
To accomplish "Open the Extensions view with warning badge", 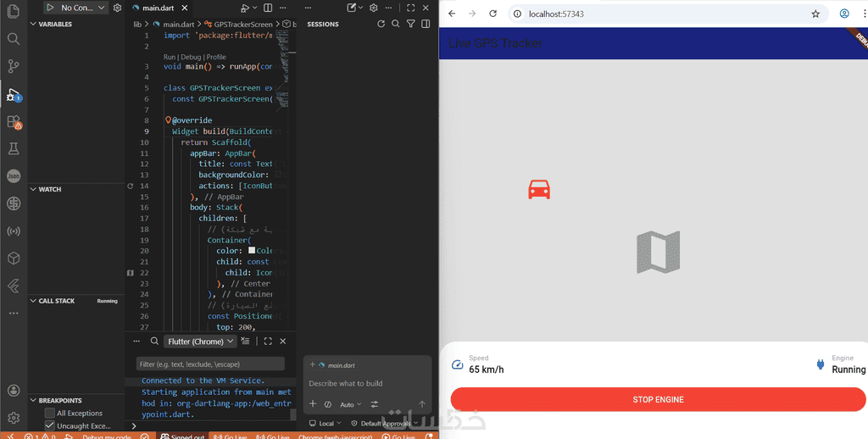I will (14, 122).
